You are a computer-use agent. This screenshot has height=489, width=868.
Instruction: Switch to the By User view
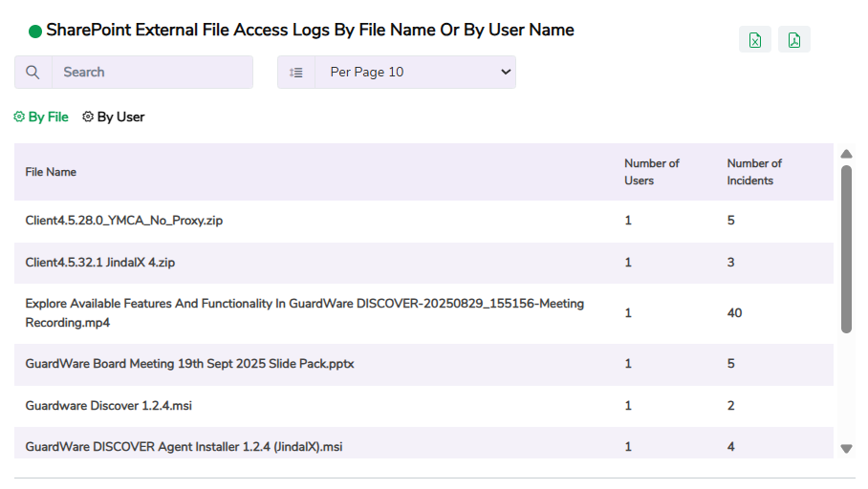[x=120, y=117]
